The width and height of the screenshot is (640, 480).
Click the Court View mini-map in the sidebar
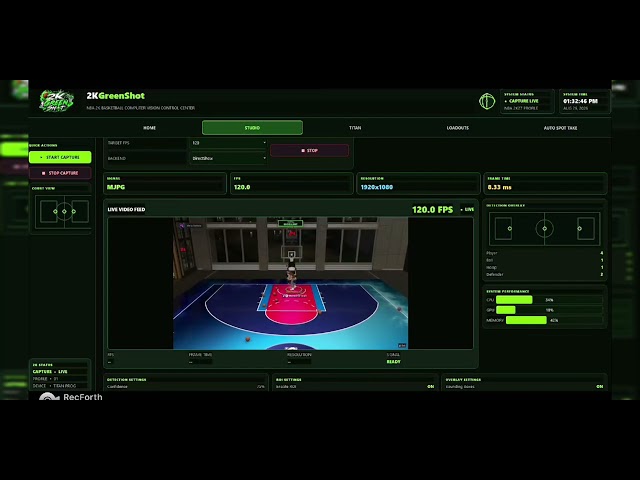click(x=62, y=211)
